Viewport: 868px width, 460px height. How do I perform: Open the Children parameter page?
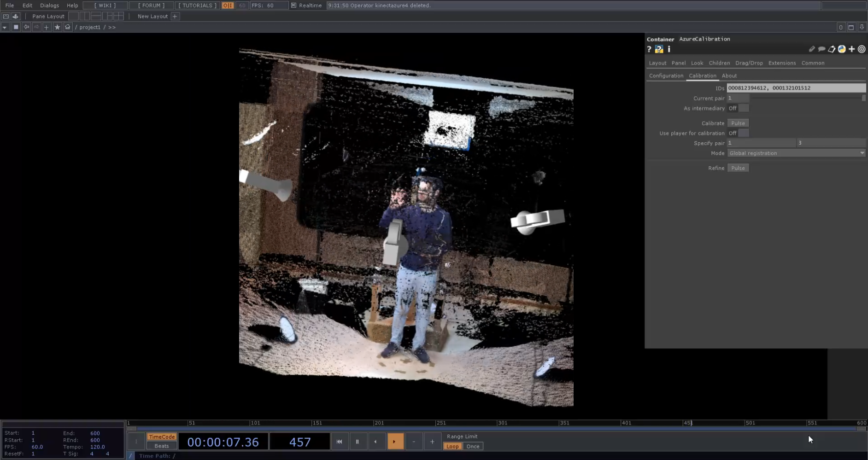pyautogui.click(x=719, y=63)
